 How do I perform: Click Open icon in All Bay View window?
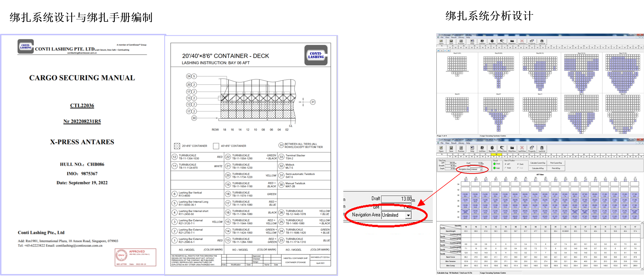coord(441,42)
